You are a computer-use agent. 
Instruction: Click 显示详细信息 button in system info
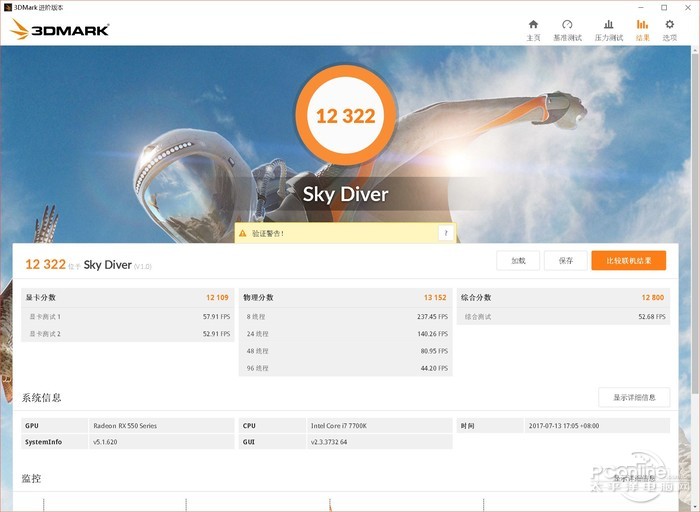coord(634,397)
